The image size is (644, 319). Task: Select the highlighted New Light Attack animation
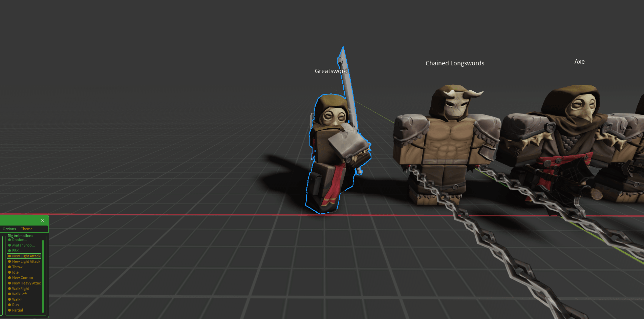tap(24, 256)
